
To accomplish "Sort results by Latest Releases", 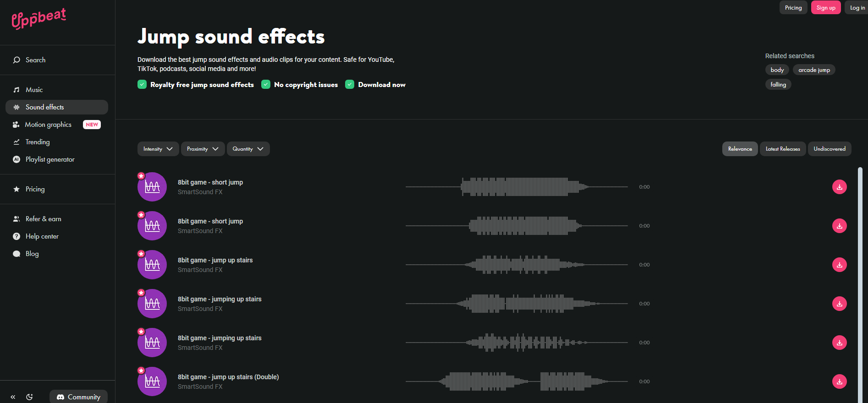I will click(782, 149).
